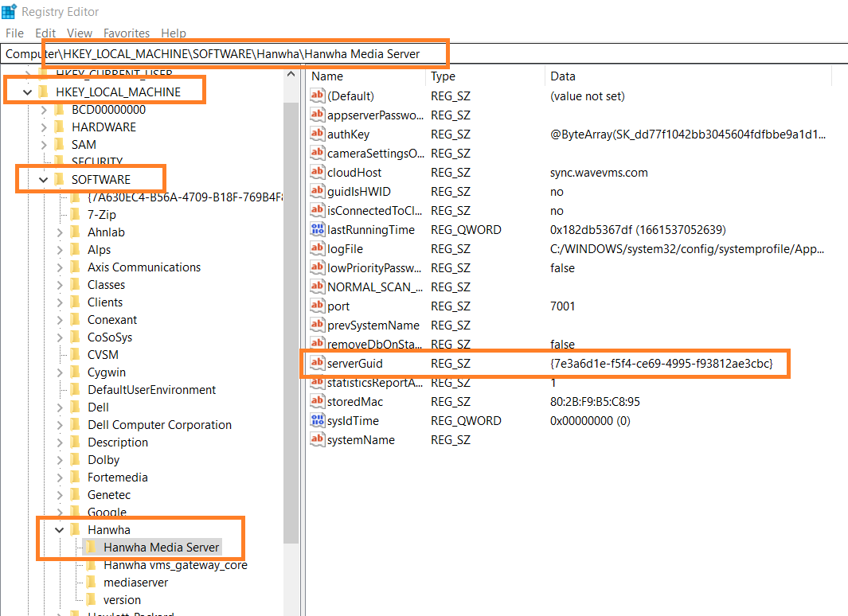The height and width of the screenshot is (616, 848).
Task: Click the 80:2B:F9:B5:C8:95 data value
Action: coord(595,402)
